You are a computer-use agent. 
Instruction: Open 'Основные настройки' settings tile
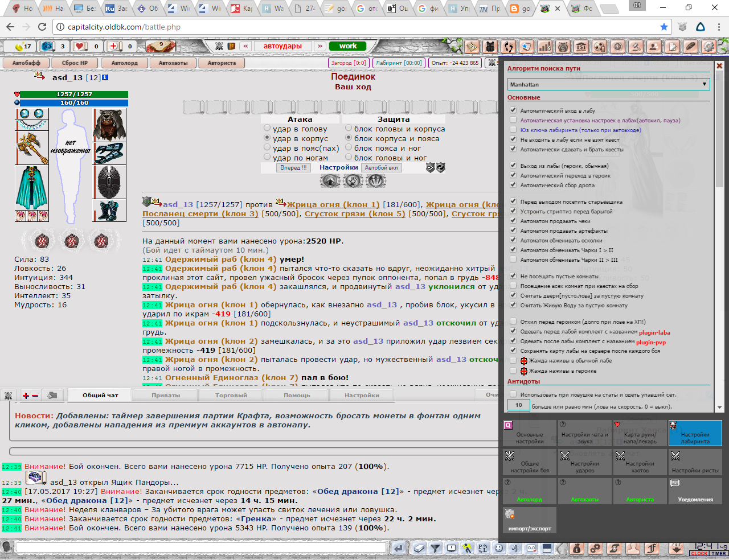coord(529,433)
